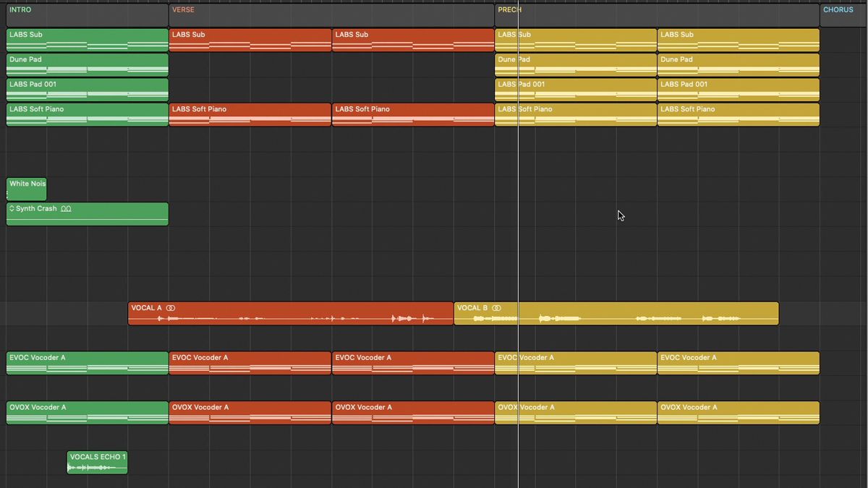
Task: Select the red OVOX Vocoder A region in the verse
Action: click(x=250, y=412)
